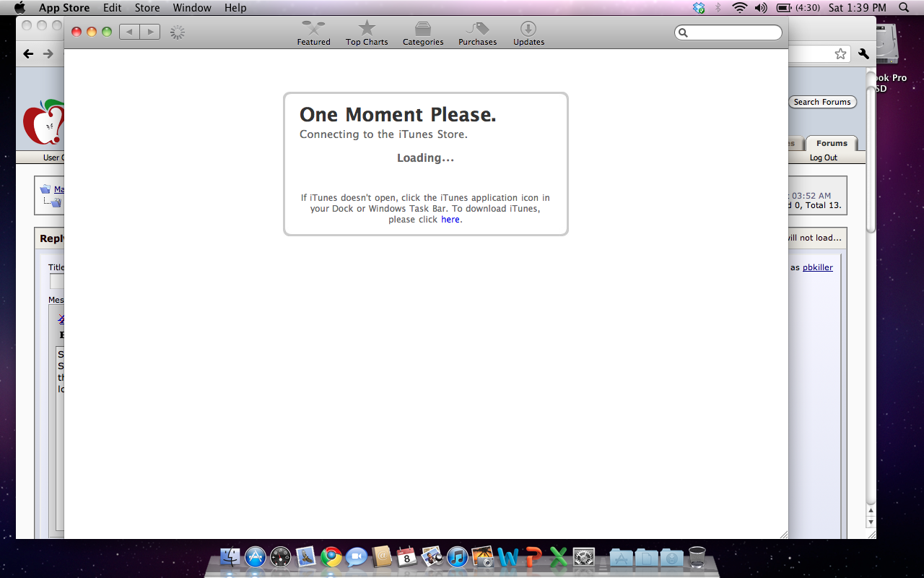Open the Featured section in App Store
This screenshot has width=924, height=578.
313,33
